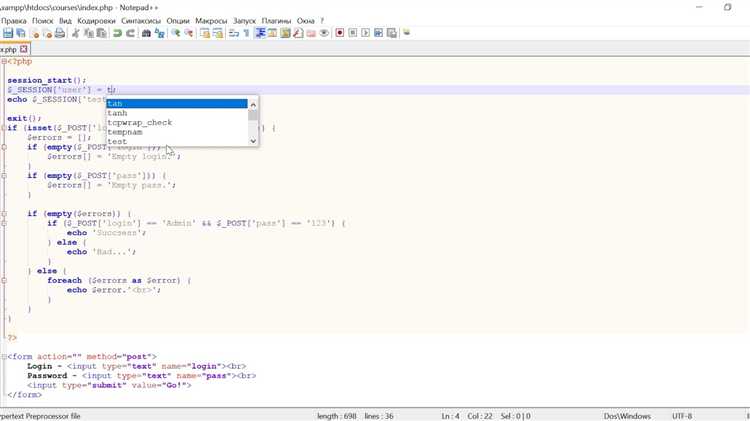
Task: Open the User Defined Language icon
Action: click(x=272, y=33)
